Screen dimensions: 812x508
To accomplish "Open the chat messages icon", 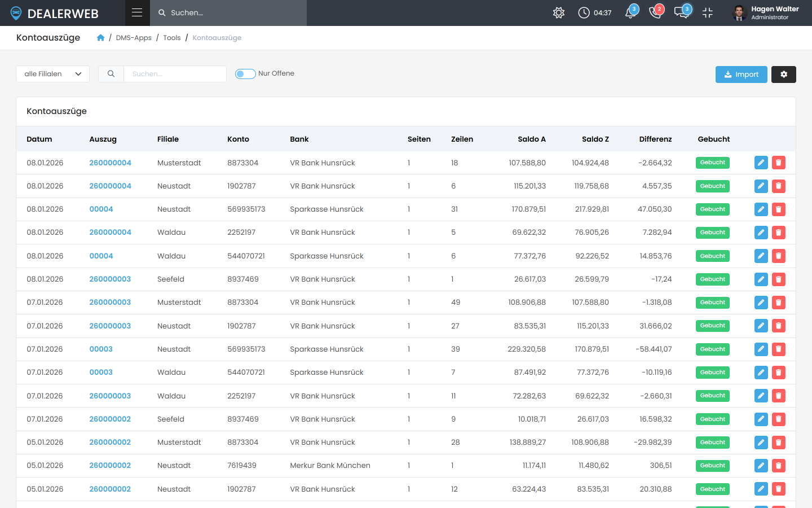I will tap(682, 12).
